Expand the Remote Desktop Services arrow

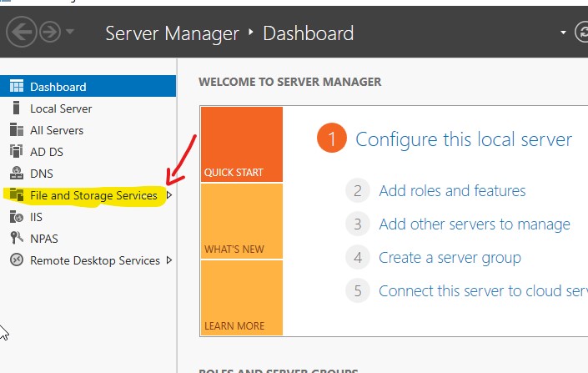click(169, 260)
